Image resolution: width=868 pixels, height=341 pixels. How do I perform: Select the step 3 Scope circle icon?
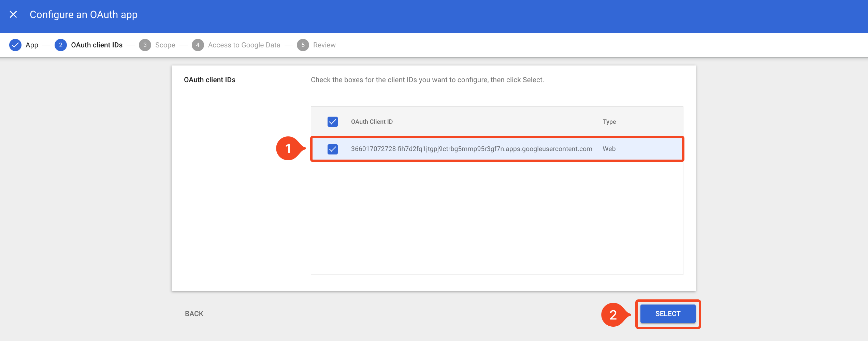click(145, 45)
